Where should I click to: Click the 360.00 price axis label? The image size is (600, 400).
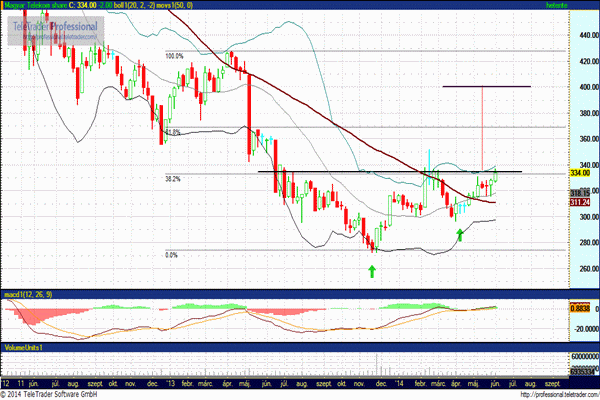(x=589, y=139)
